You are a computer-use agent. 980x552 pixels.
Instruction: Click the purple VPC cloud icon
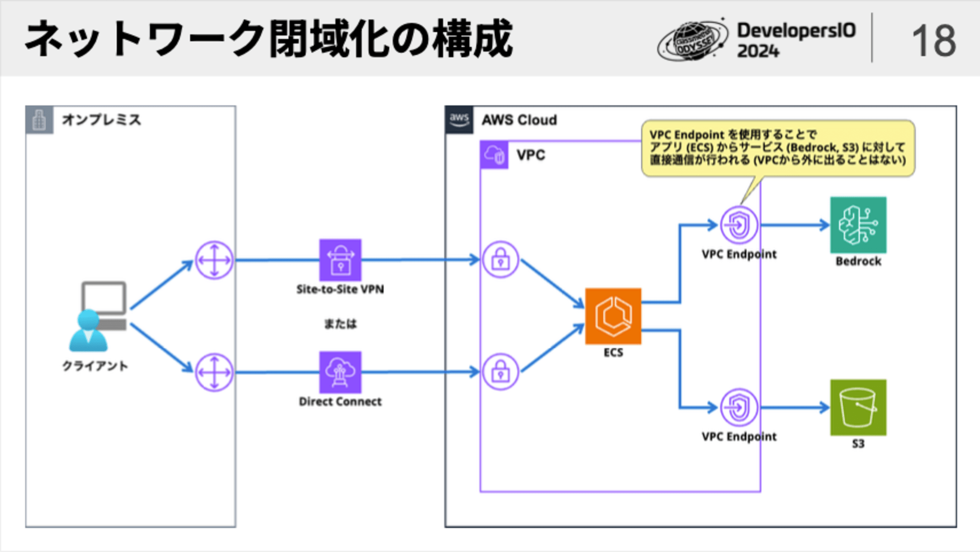pyautogui.click(x=494, y=155)
